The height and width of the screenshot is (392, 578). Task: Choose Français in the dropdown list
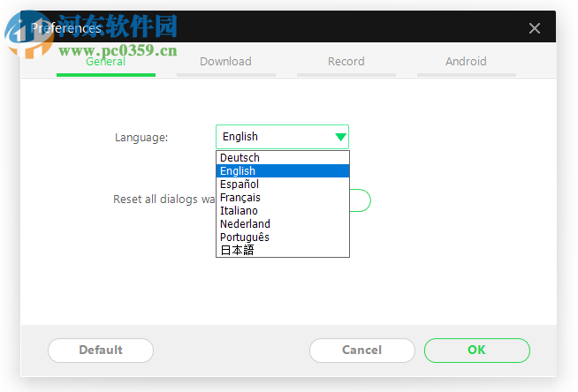click(x=283, y=197)
